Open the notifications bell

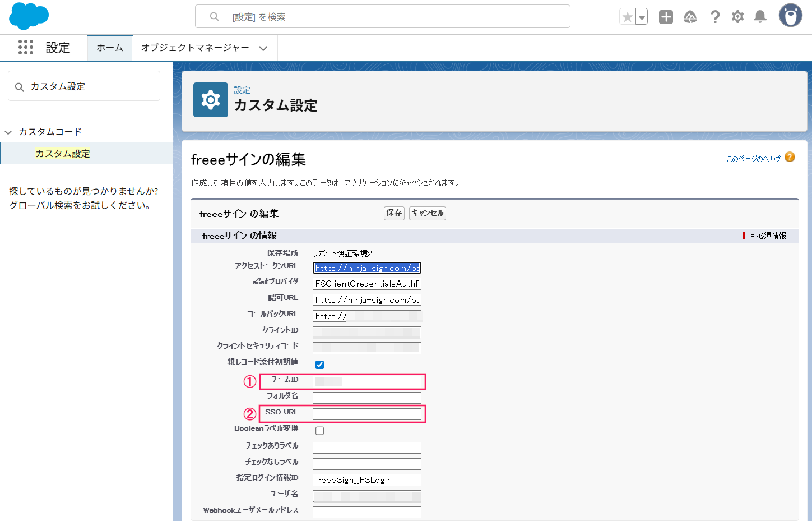[760, 17]
